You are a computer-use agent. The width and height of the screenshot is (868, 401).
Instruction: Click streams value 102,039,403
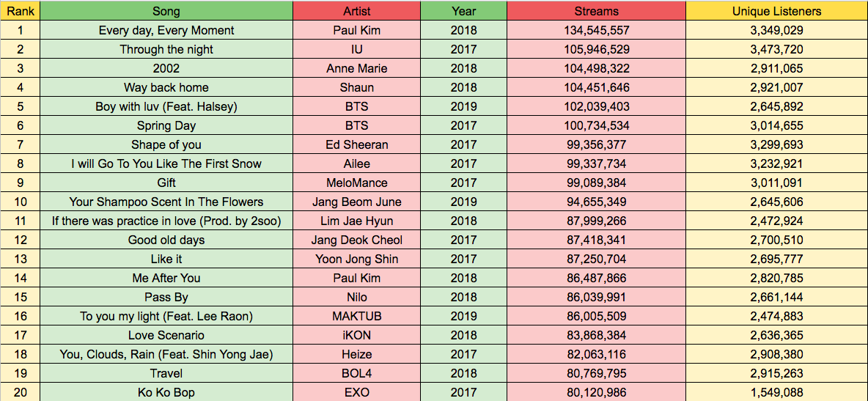coord(597,106)
